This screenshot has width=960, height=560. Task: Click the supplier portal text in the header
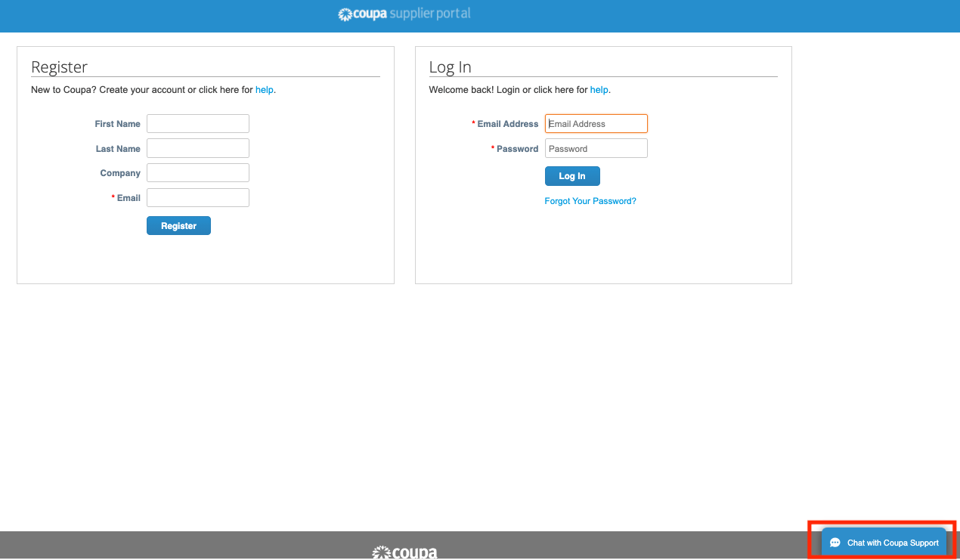tap(429, 14)
